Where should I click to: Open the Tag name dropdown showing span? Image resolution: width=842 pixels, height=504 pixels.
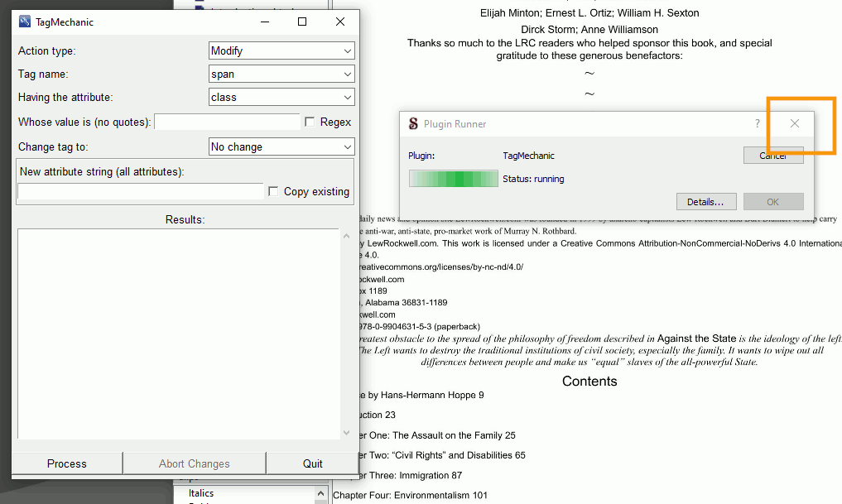[281, 74]
